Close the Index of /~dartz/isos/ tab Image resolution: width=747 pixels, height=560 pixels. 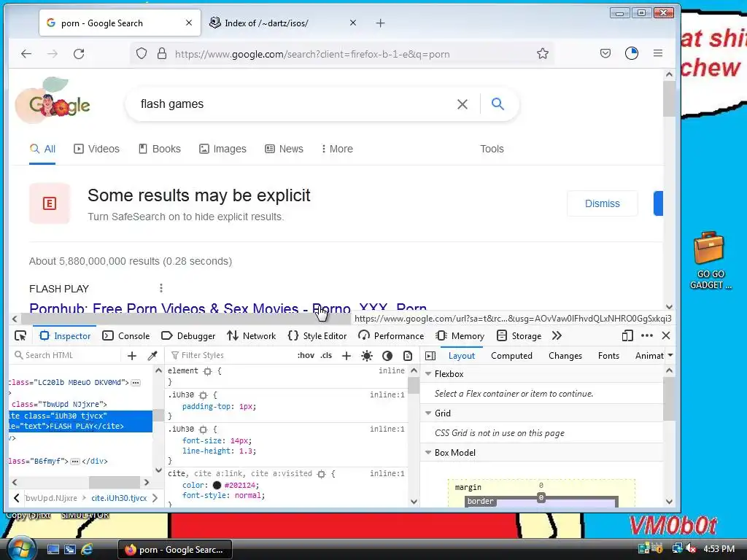click(x=353, y=23)
